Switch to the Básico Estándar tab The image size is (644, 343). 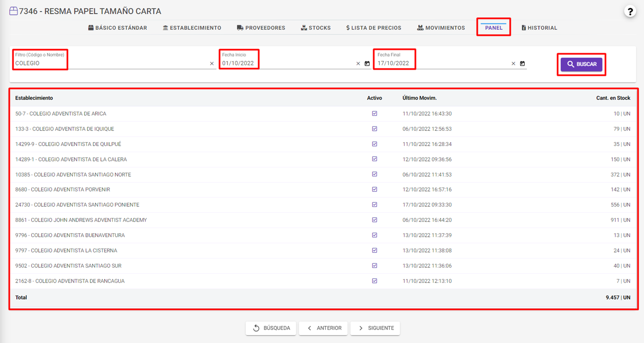(x=118, y=28)
